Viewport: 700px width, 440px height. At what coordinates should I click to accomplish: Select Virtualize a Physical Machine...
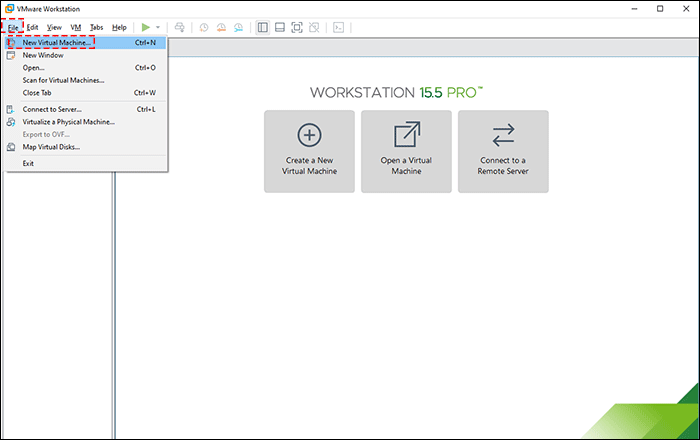click(x=85, y=122)
